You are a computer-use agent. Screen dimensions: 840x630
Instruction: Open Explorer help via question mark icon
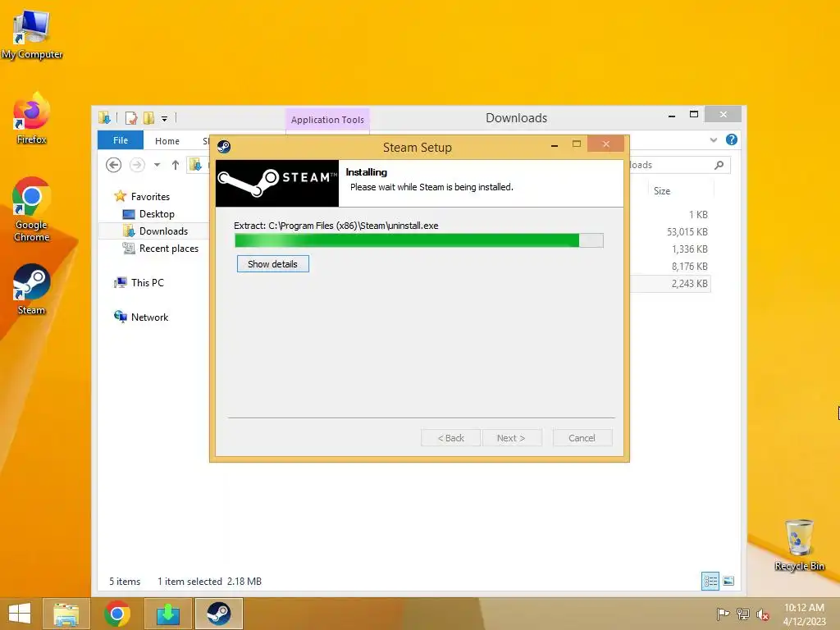731,139
